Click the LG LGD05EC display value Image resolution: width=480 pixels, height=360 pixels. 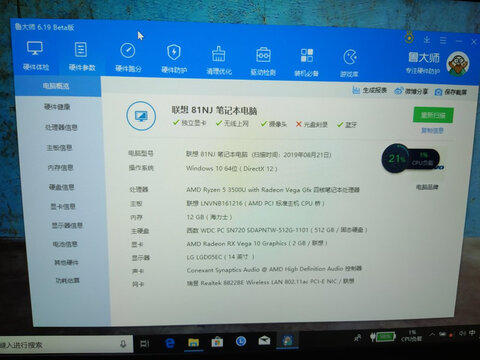pyautogui.click(x=221, y=257)
